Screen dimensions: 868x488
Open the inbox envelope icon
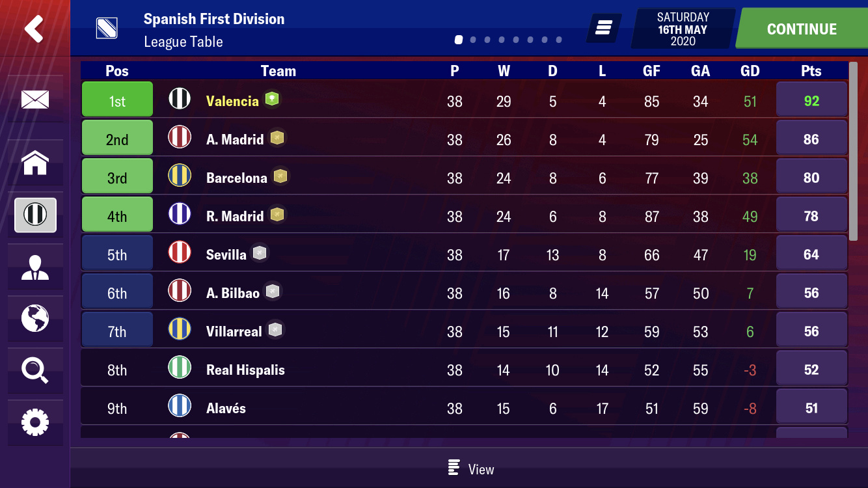35,100
